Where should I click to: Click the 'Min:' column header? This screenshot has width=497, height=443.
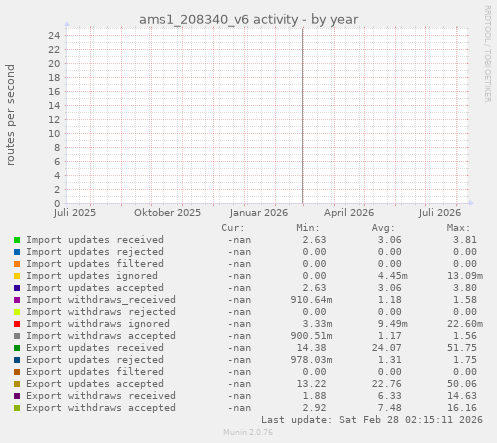coord(308,228)
